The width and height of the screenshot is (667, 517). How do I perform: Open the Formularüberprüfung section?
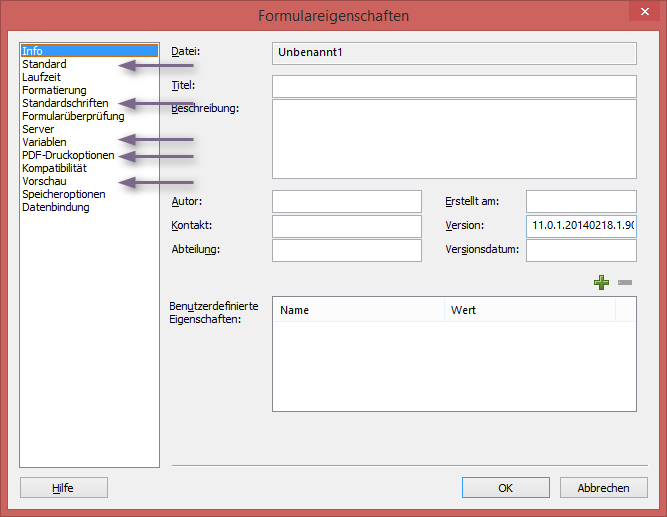[x=73, y=116]
